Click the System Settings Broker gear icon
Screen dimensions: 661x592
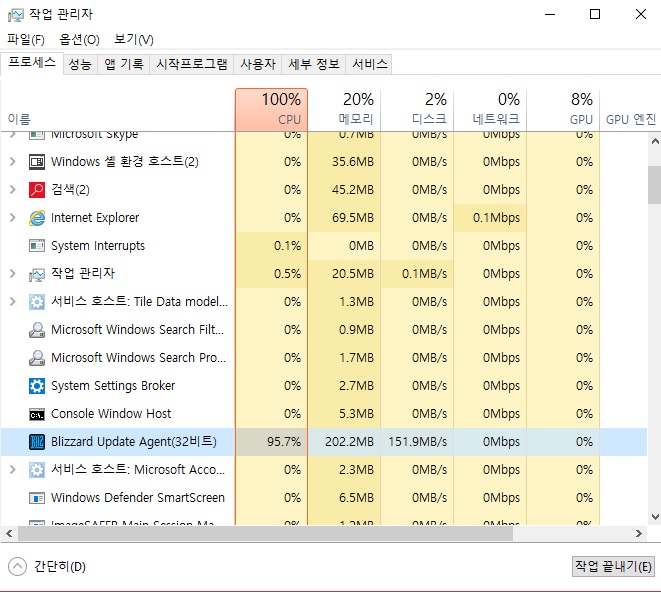37,386
